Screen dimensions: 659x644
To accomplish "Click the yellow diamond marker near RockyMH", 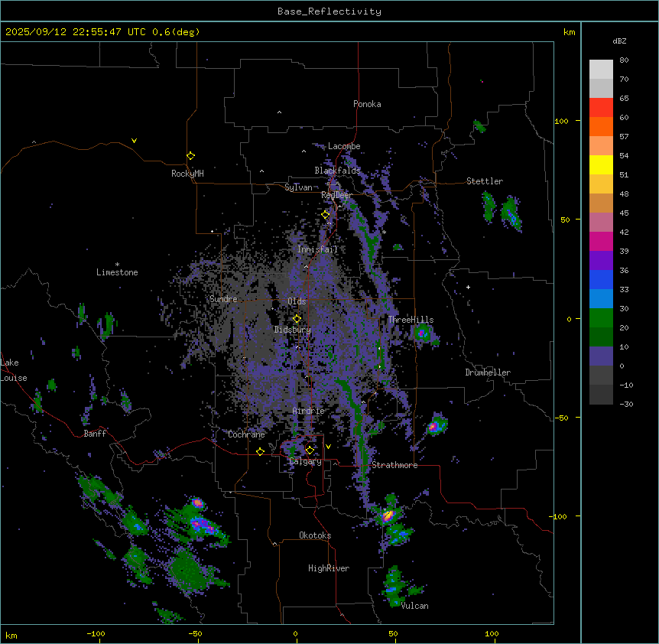I will click(190, 156).
